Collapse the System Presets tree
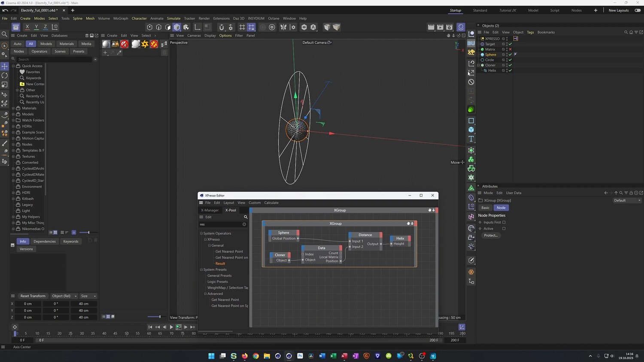This screenshot has width=644, height=362. click(x=201, y=270)
